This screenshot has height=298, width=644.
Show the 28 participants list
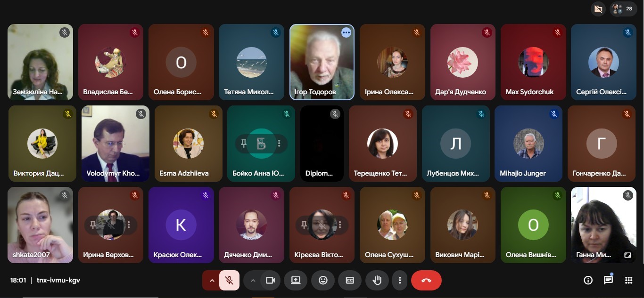tap(623, 9)
